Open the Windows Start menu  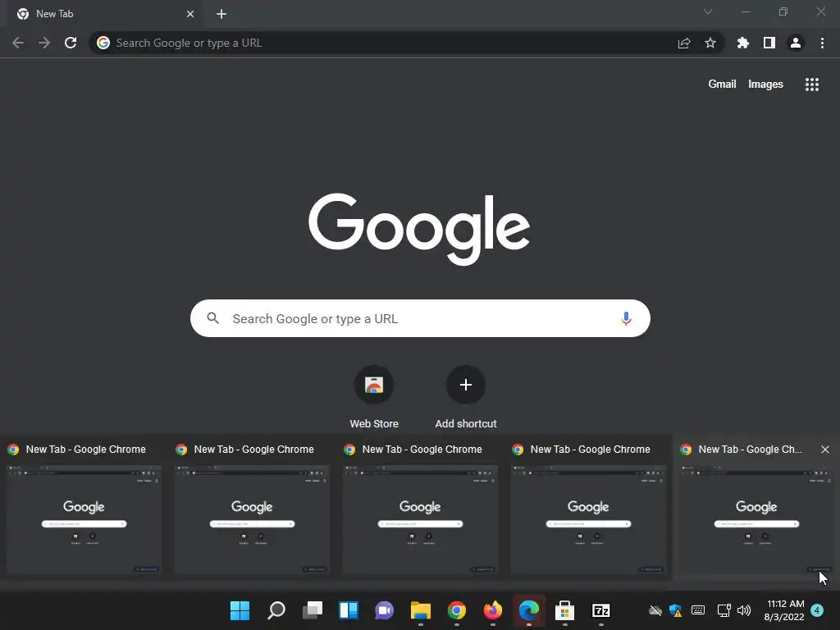240,610
